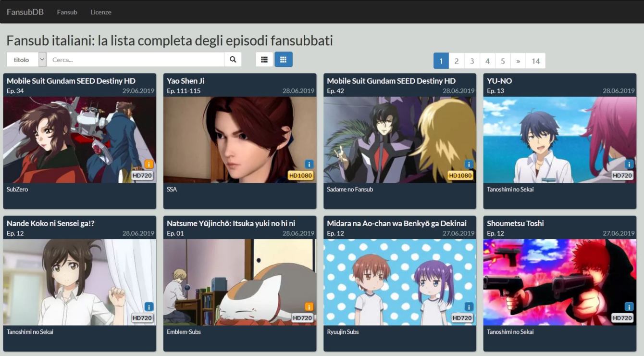The width and height of the screenshot is (644, 356).
Task: Click HD1080 badge on Yao Shen Ji
Action: click(x=300, y=176)
